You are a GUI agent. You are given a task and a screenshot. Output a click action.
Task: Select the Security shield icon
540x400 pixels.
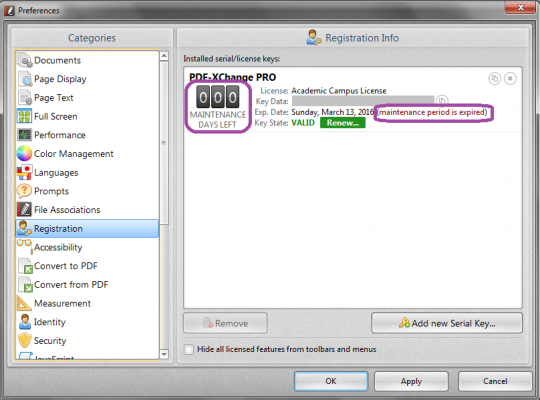click(24, 340)
